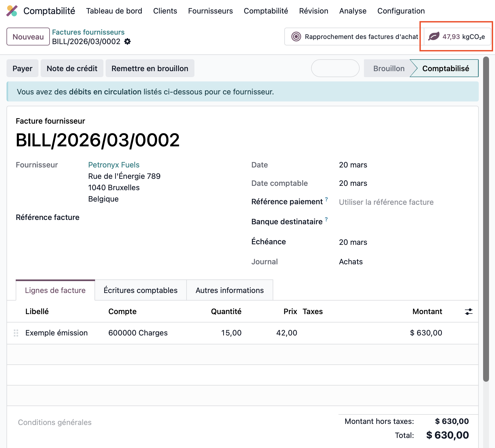Switch to the Écritures comptables tab
495x448 pixels.
coord(141,290)
